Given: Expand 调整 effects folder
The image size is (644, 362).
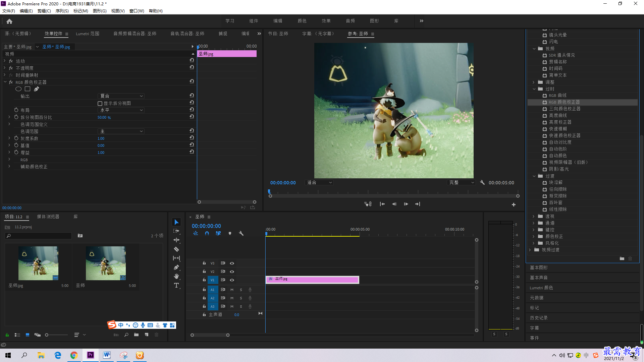Looking at the screenshot, I should point(534,82).
